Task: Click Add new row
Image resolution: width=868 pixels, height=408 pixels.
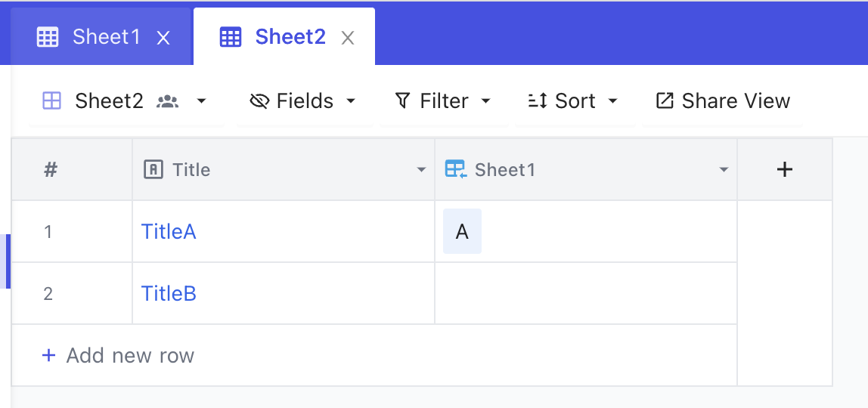Action: coord(118,355)
